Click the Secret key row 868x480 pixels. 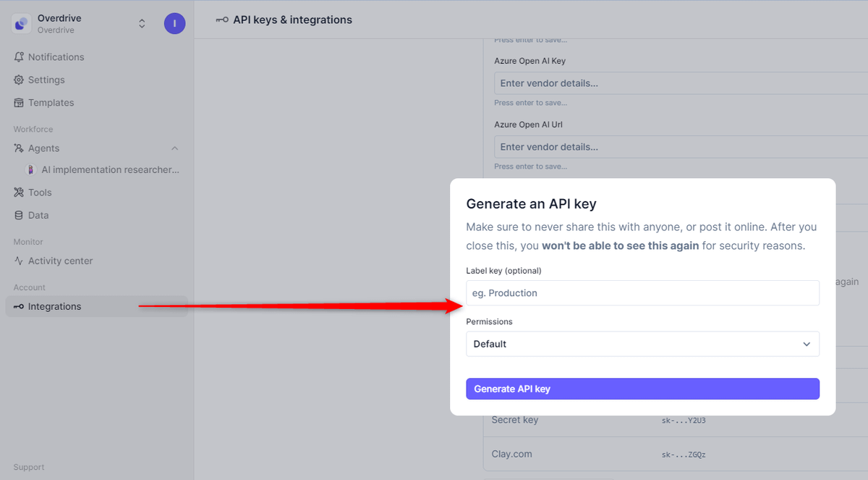pos(515,421)
